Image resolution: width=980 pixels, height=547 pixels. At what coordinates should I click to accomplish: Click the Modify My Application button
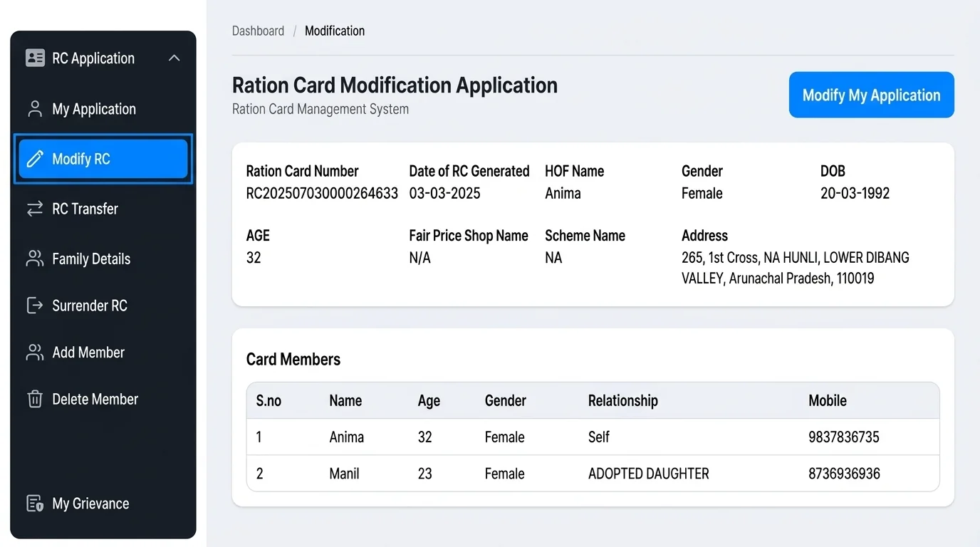click(x=871, y=95)
